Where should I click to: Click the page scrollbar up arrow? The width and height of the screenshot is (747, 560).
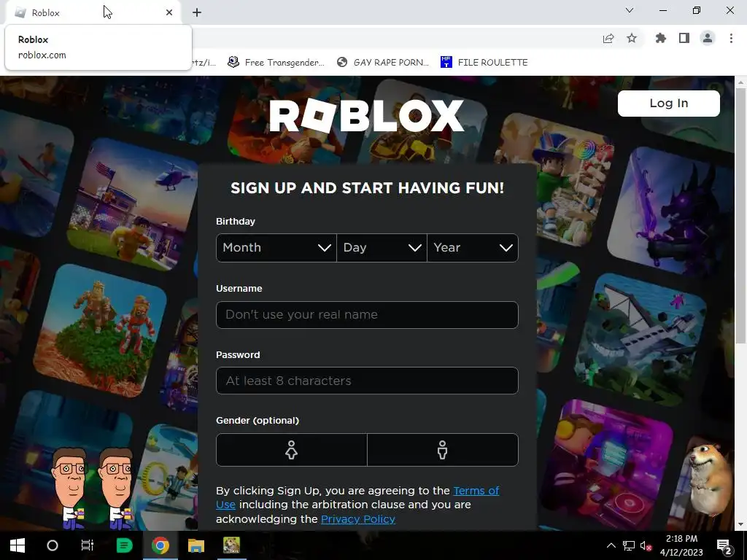(x=740, y=82)
